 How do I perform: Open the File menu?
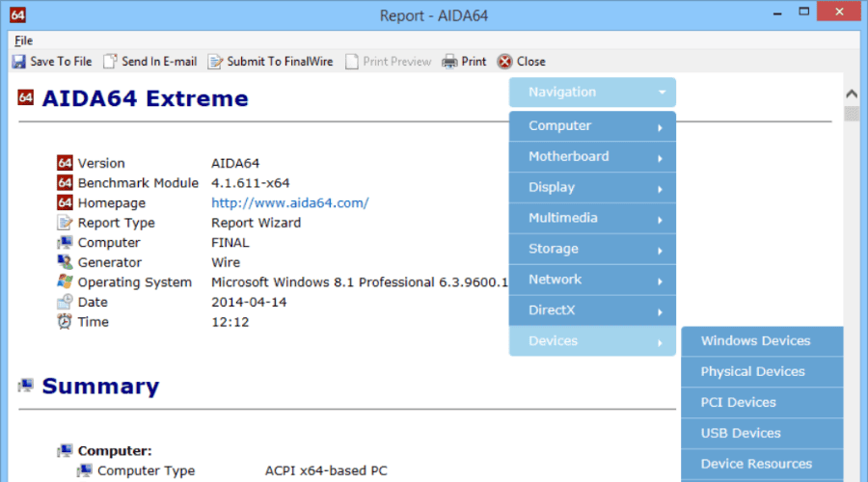(23, 40)
